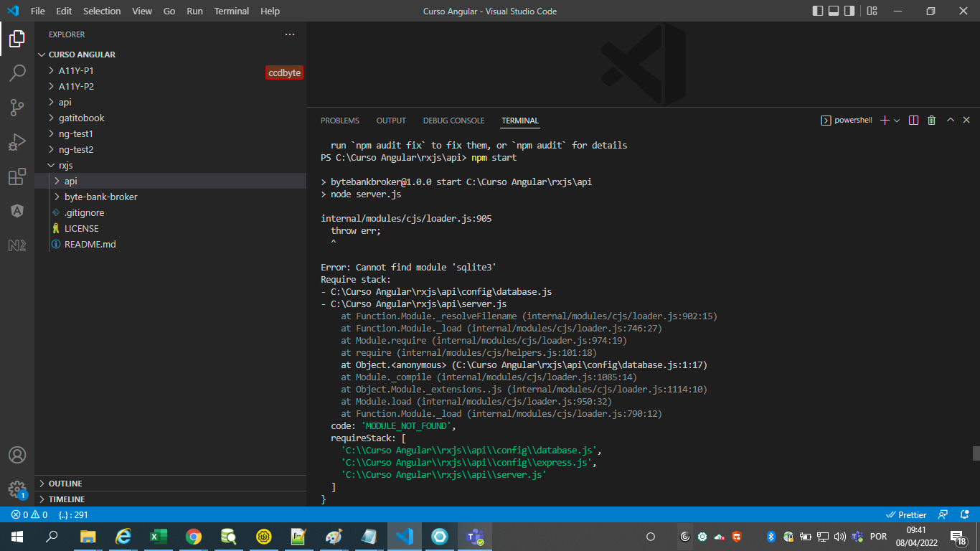Open the Help menu
Screen dimensions: 980x551
tap(270, 11)
